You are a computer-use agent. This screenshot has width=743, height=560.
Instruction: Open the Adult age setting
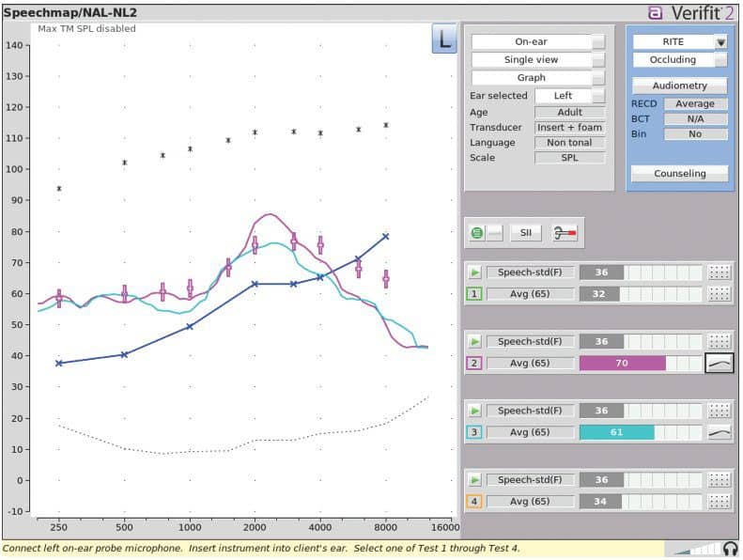pyautogui.click(x=569, y=113)
